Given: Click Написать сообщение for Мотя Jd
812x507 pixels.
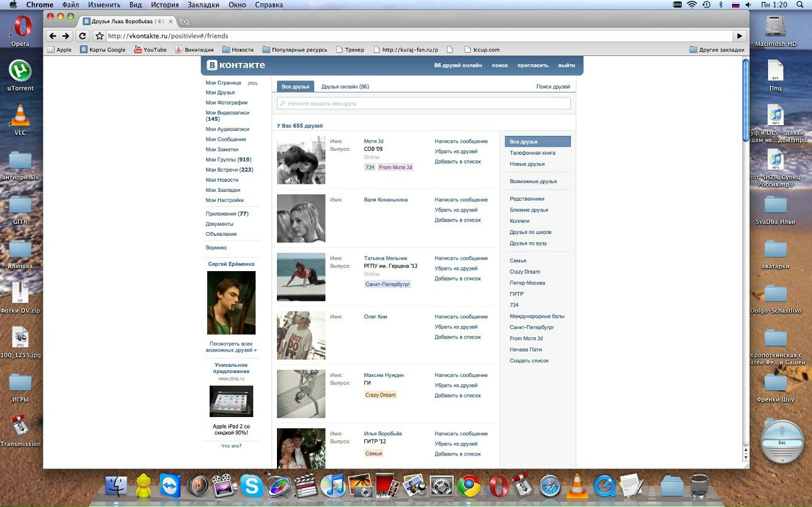Looking at the screenshot, I should (461, 142).
